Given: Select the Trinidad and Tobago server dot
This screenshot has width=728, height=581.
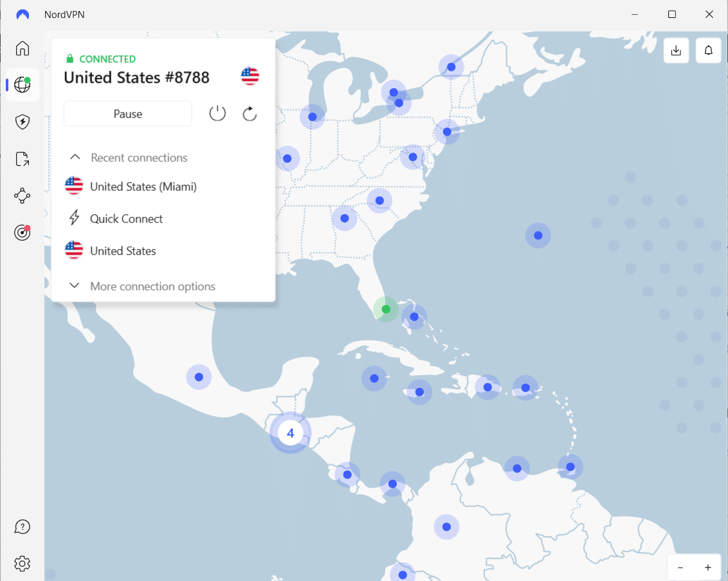Looking at the screenshot, I should [570, 467].
